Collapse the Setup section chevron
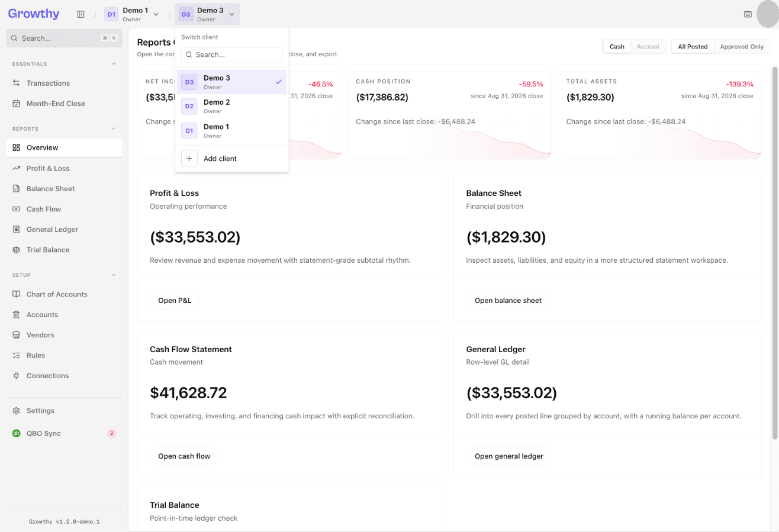Viewport: 779px width, 532px height. coord(114,275)
